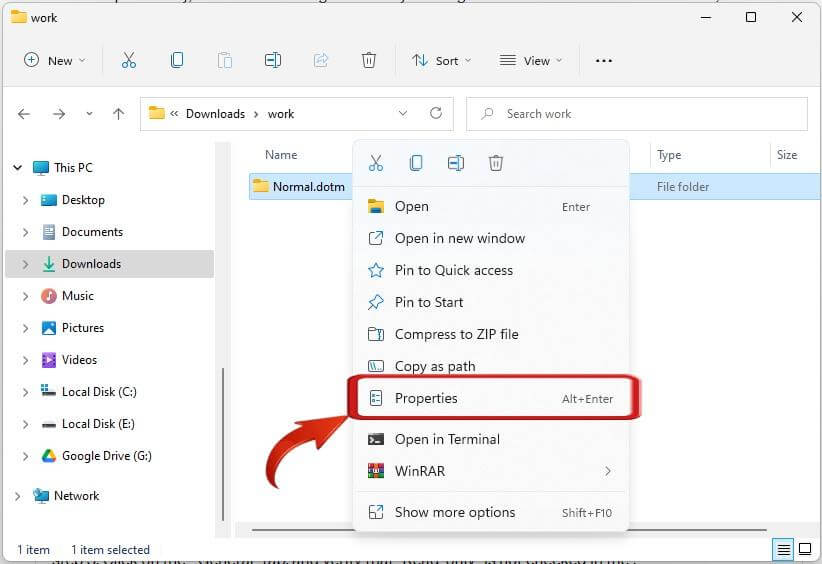Screen dimensions: 822x564
Task: Click the Size column header
Action: 787,155
